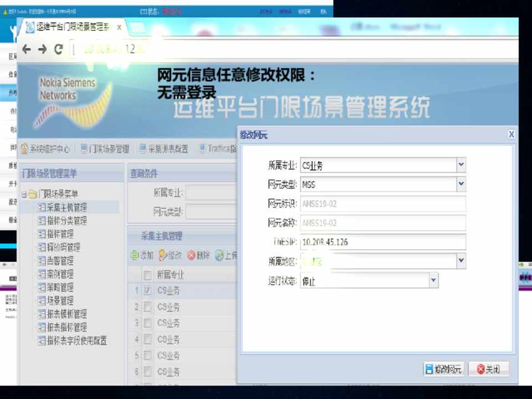This screenshot has height=399, width=532.
Task: Collapse the 门限场景菜单 tree folder
Action: click(x=24, y=194)
